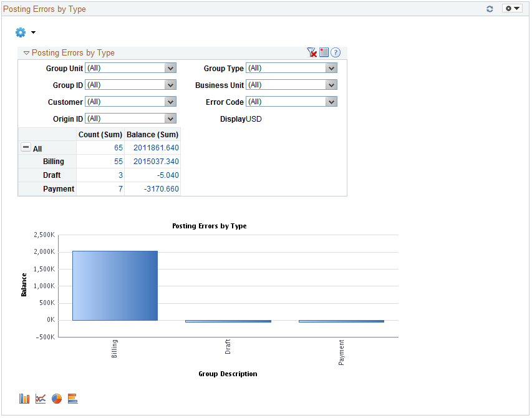Click the Billing balance 2015037.340
The width and height of the screenshot is (532, 418).
coord(156,162)
